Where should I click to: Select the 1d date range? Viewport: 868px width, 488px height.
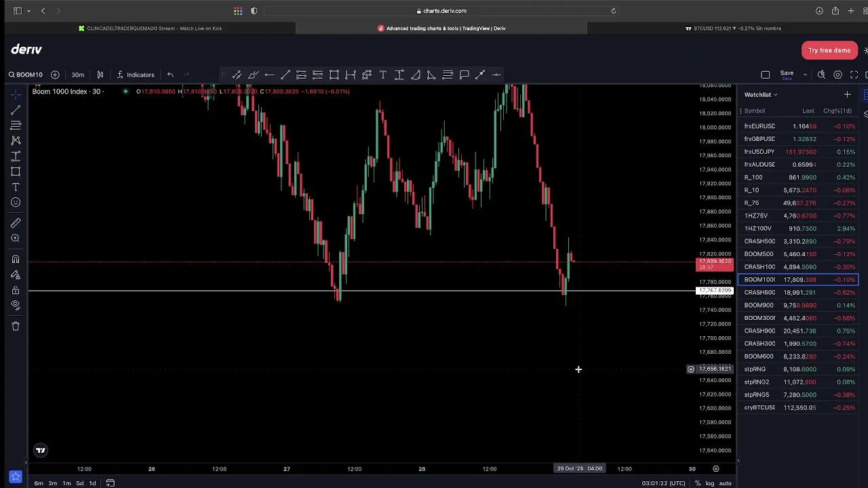(x=93, y=483)
